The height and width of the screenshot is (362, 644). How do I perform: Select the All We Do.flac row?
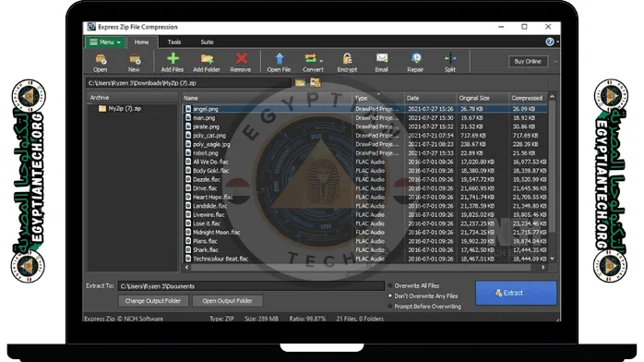365,162
